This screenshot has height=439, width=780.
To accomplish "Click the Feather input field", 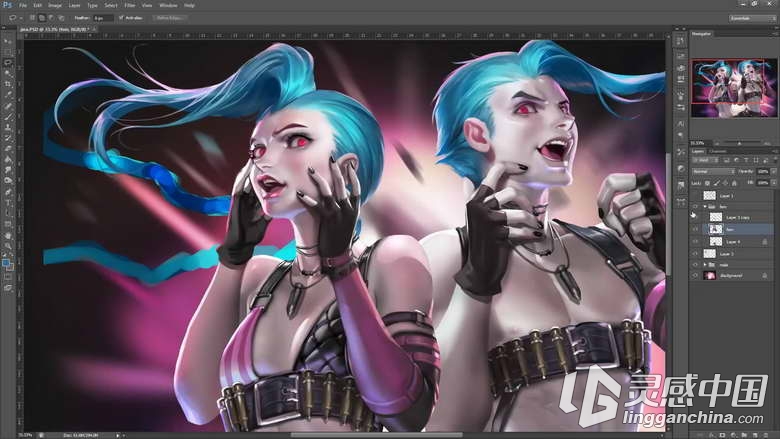I will pos(103,18).
